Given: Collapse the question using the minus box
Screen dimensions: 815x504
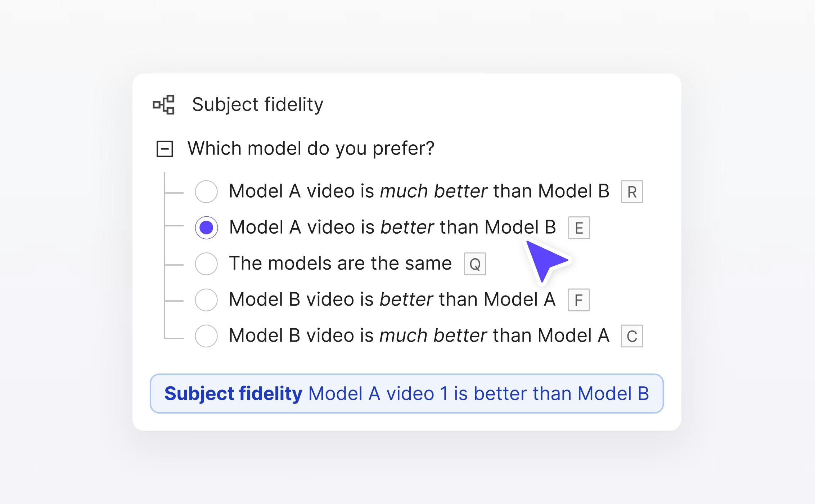Looking at the screenshot, I should pyautogui.click(x=165, y=149).
